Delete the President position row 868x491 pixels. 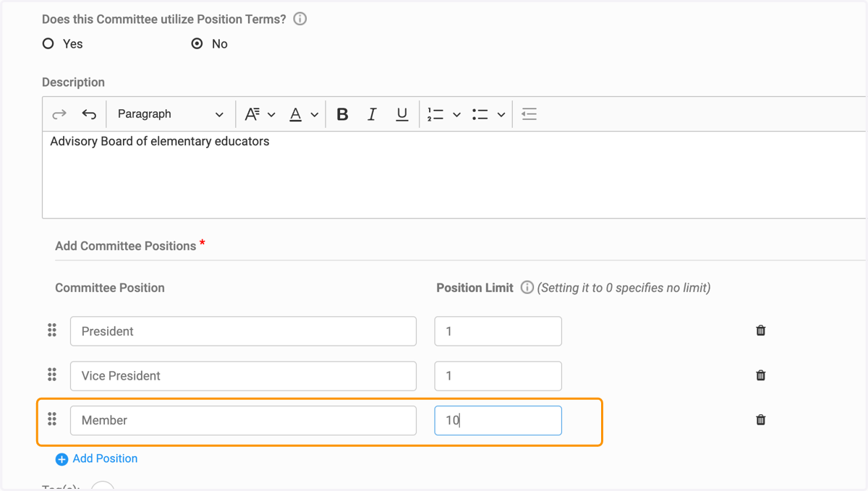[x=761, y=330]
